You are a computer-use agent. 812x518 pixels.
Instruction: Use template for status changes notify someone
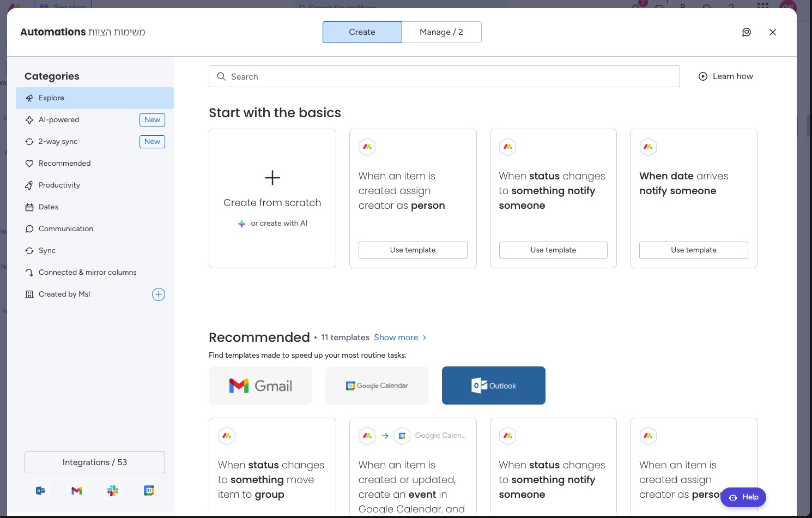click(553, 250)
